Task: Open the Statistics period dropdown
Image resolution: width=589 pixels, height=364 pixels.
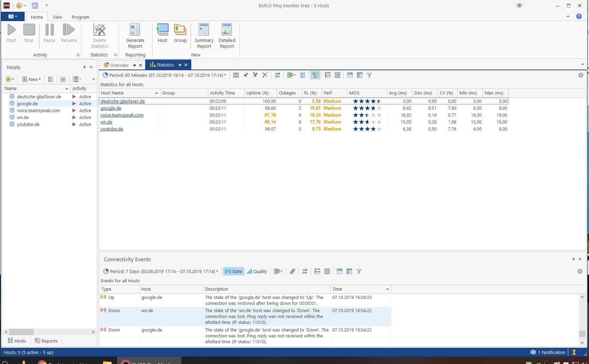Action: [x=165, y=75]
